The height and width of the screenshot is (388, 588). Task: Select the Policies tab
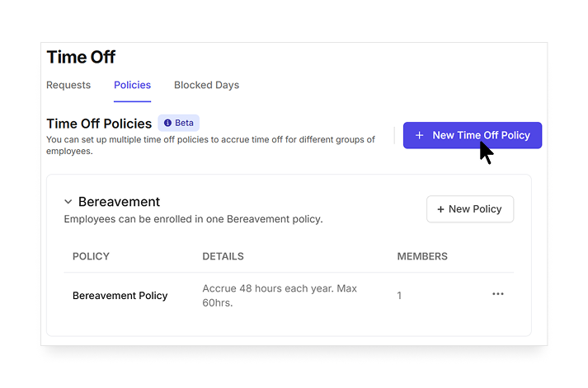click(133, 85)
